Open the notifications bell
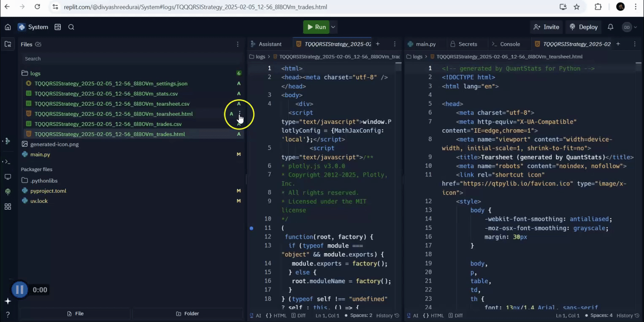Image resolution: width=644 pixels, height=322 pixels. pos(610,27)
